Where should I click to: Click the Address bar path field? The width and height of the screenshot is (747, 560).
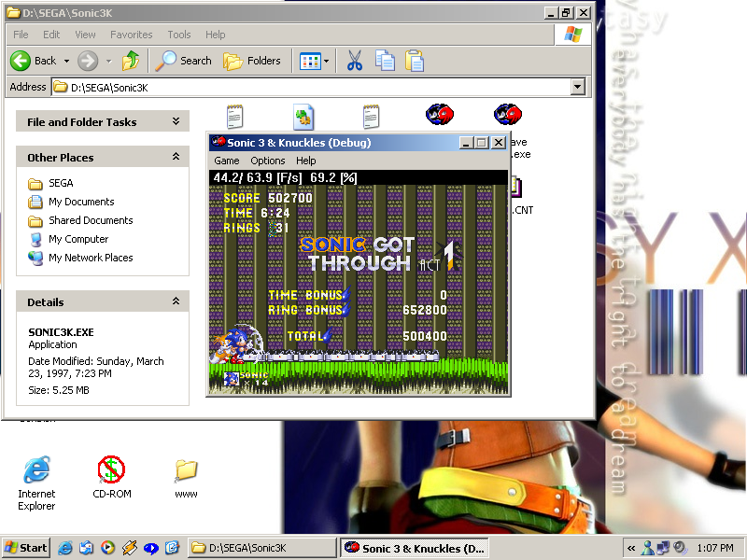point(308,87)
